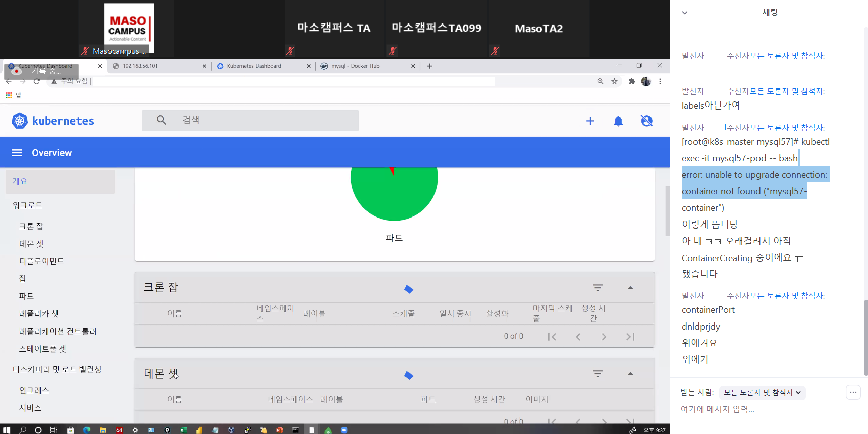Bookmark the page with the star icon
Image resolution: width=868 pixels, height=434 pixels.
point(614,81)
